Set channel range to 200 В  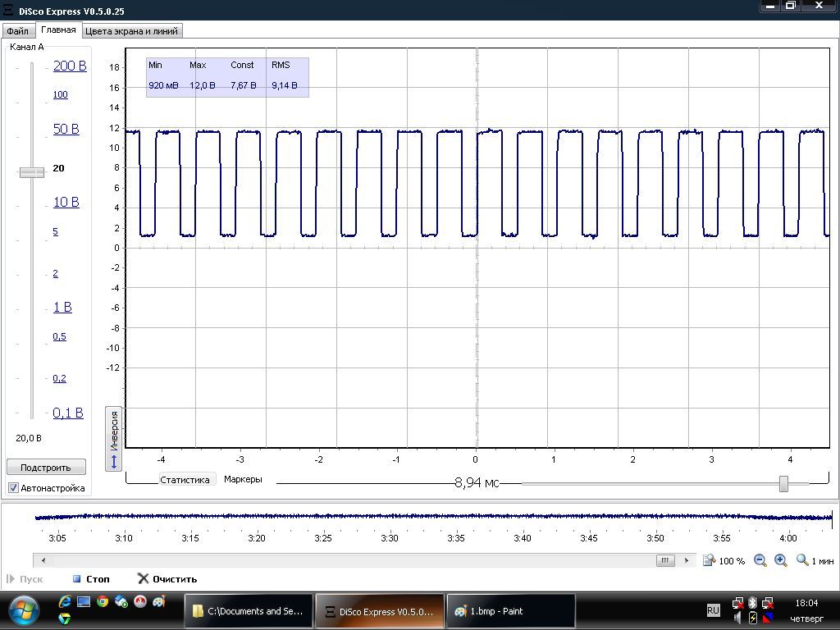tap(70, 66)
